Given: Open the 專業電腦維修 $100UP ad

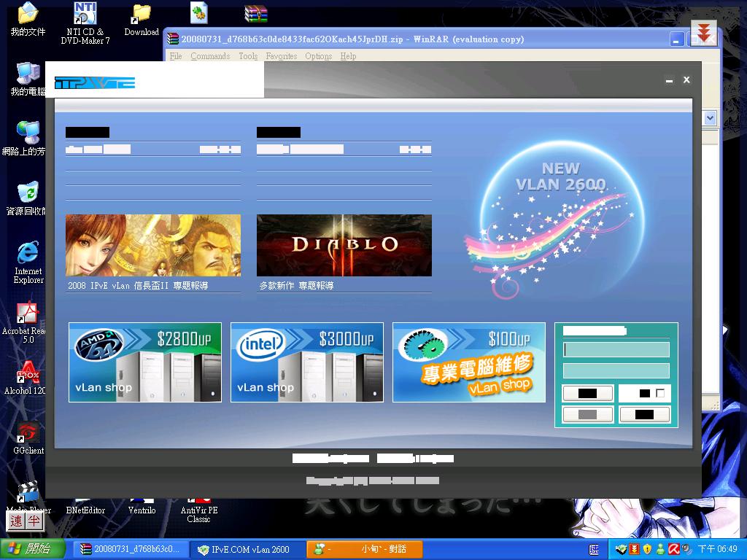Looking at the screenshot, I should pyautogui.click(x=469, y=362).
